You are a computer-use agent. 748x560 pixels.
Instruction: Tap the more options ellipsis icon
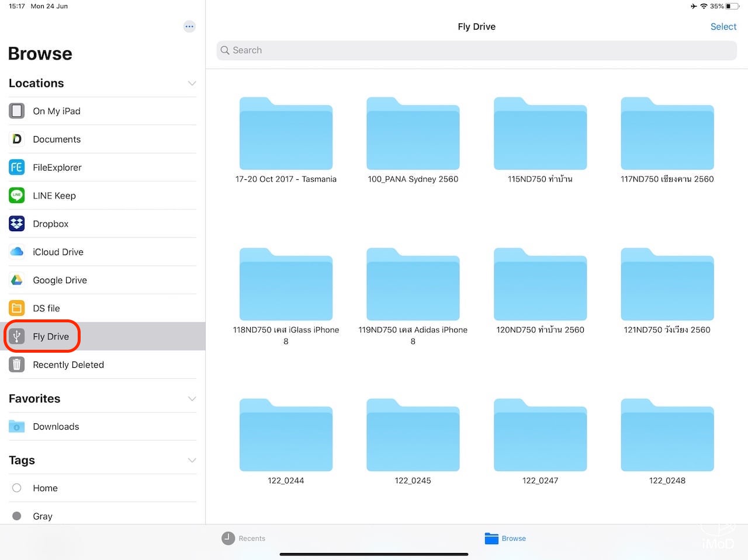pos(189,26)
